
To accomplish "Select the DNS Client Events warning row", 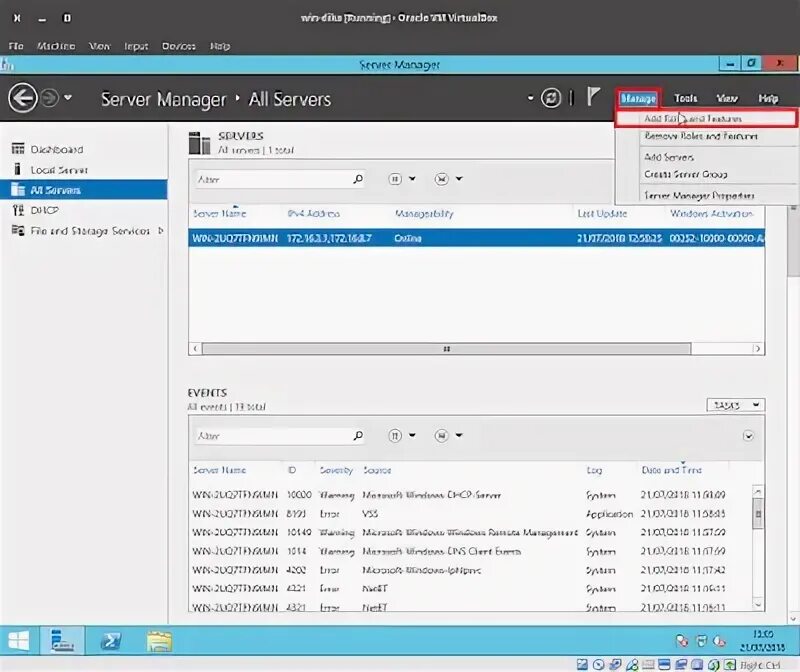I will (x=469, y=552).
